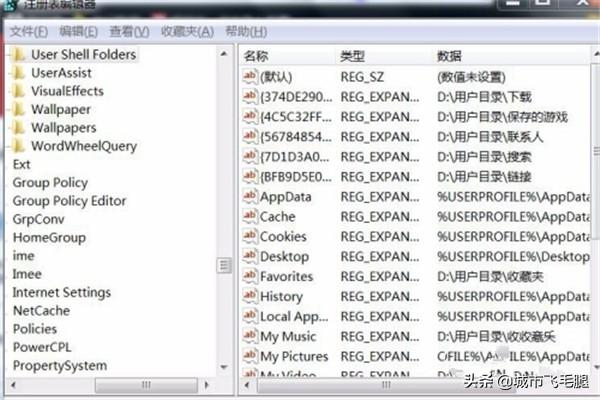Click the REG_SZ type cell
The width and height of the screenshot is (600, 400).
point(362,77)
